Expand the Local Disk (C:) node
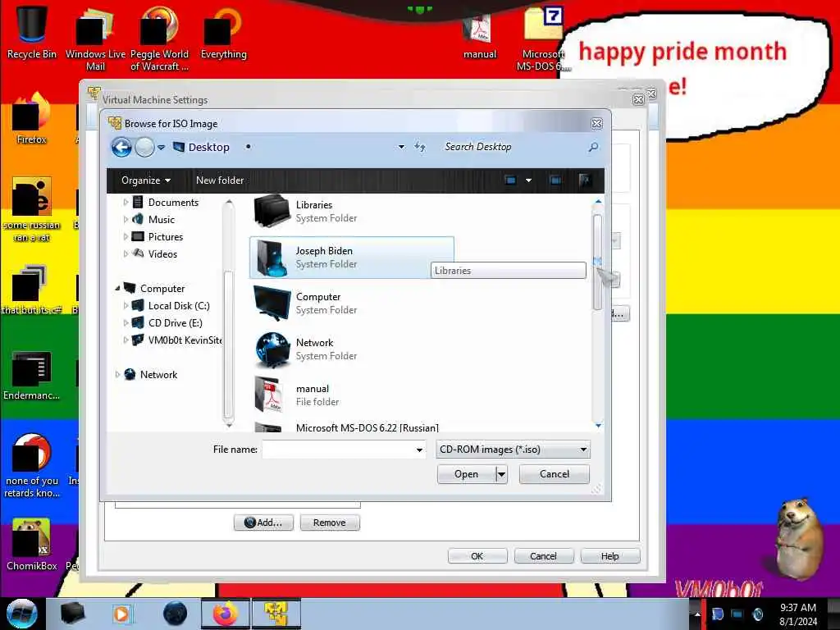This screenshot has width=840, height=630. click(x=126, y=306)
